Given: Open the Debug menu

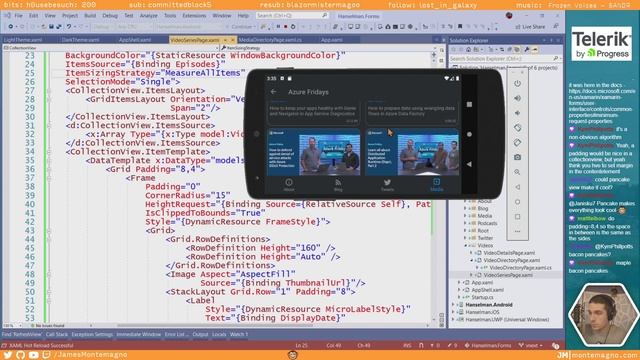Looking at the screenshot, I should click(110, 16).
